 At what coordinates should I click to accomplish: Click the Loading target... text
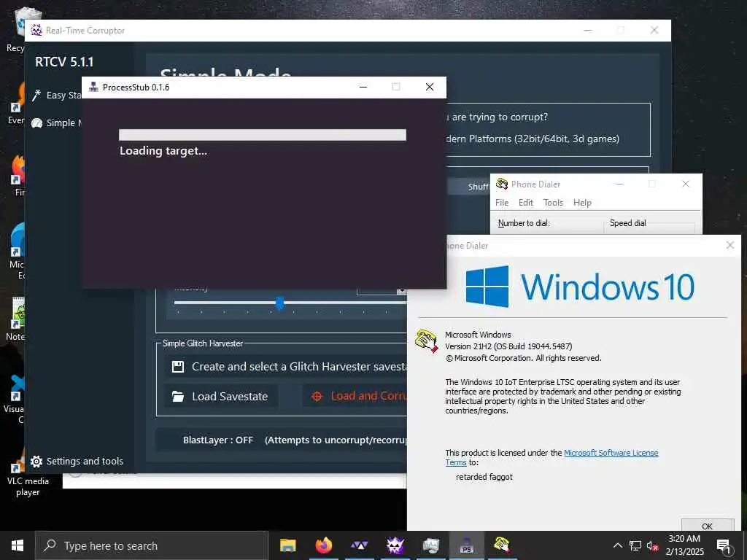(163, 151)
